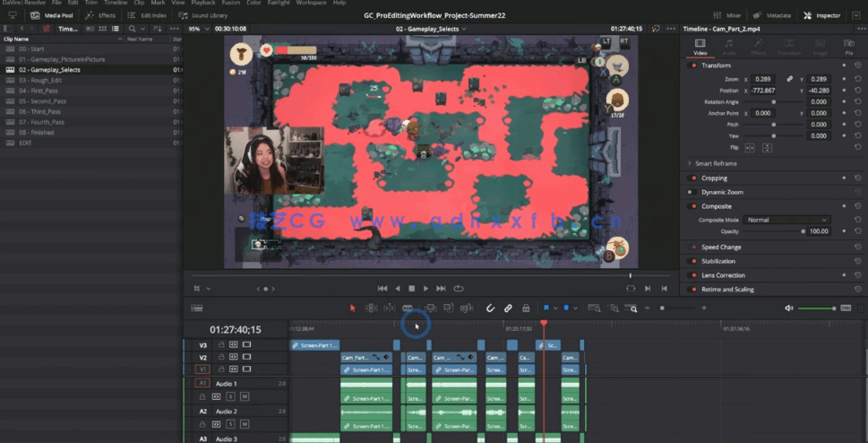Click the Flip vertical icon
The image size is (868, 443).
768,148
